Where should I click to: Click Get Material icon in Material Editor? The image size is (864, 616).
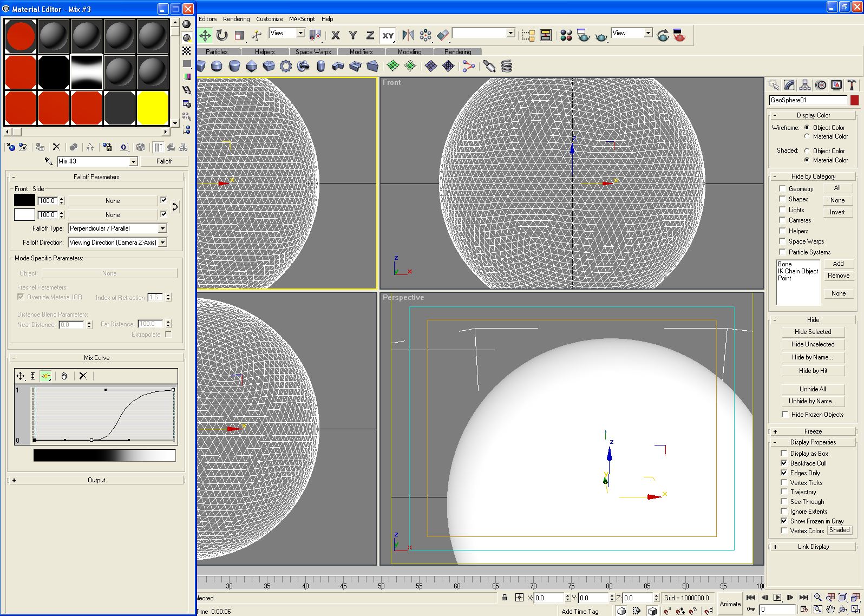[10, 147]
